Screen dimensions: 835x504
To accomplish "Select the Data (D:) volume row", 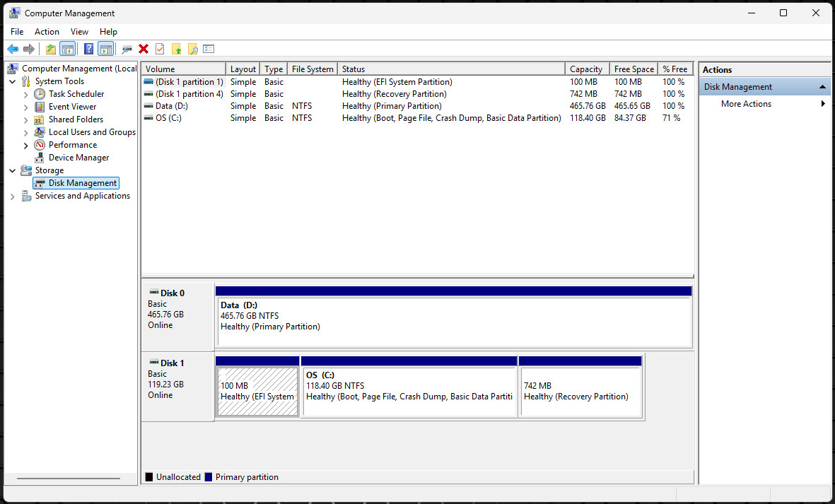I will point(417,106).
